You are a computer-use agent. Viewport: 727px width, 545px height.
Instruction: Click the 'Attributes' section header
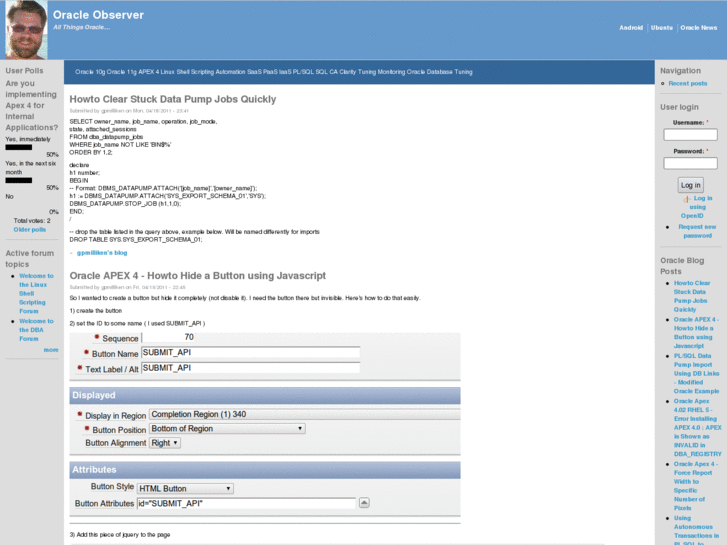click(265, 470)
